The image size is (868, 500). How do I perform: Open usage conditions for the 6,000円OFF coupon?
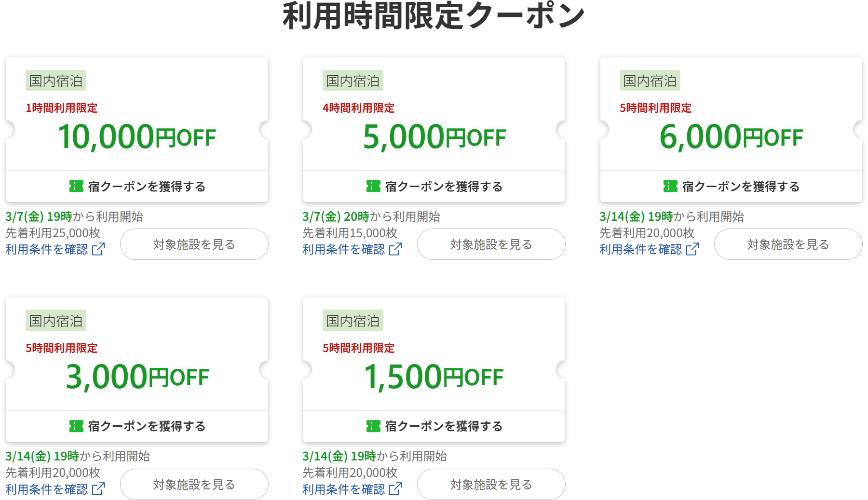click(x=641, y=249)
